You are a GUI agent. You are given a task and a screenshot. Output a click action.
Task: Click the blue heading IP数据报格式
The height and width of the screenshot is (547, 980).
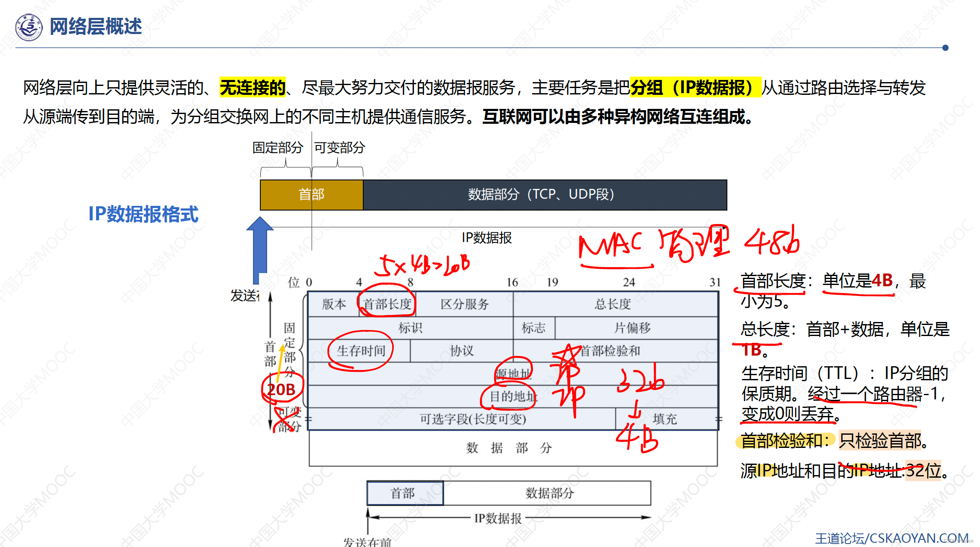coord(143,214)
